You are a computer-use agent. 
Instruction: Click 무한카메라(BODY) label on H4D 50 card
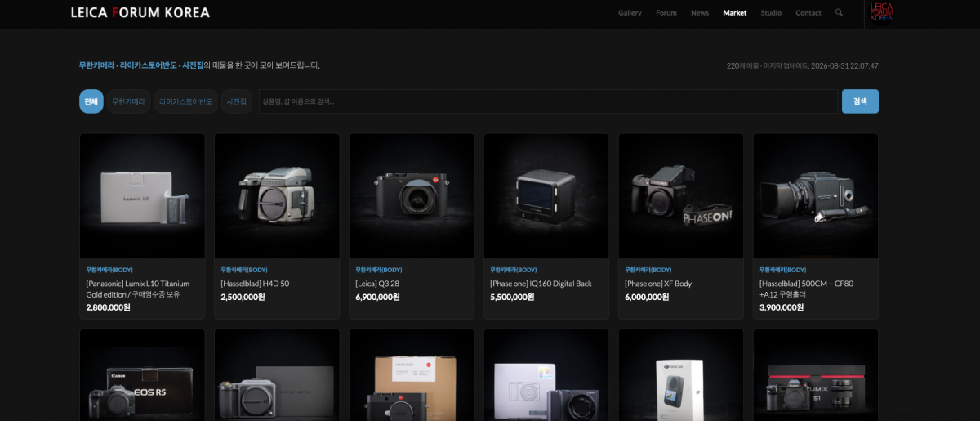(244, 270)
